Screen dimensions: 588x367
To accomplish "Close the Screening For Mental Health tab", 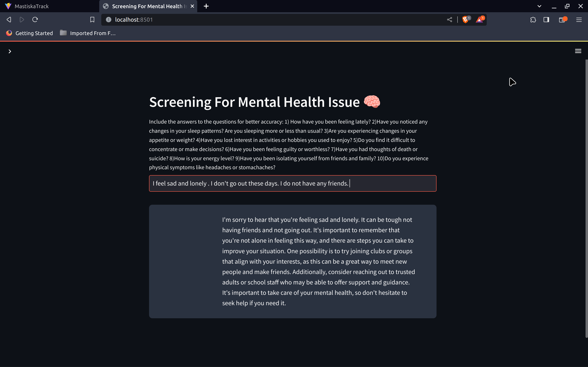I will pyautogui.click(x=192, y=6).
